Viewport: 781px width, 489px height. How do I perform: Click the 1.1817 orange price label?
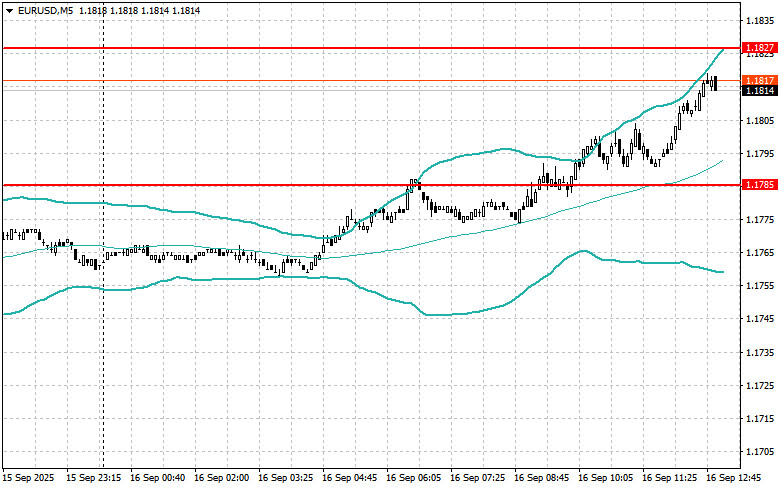(x=760, y=80)
